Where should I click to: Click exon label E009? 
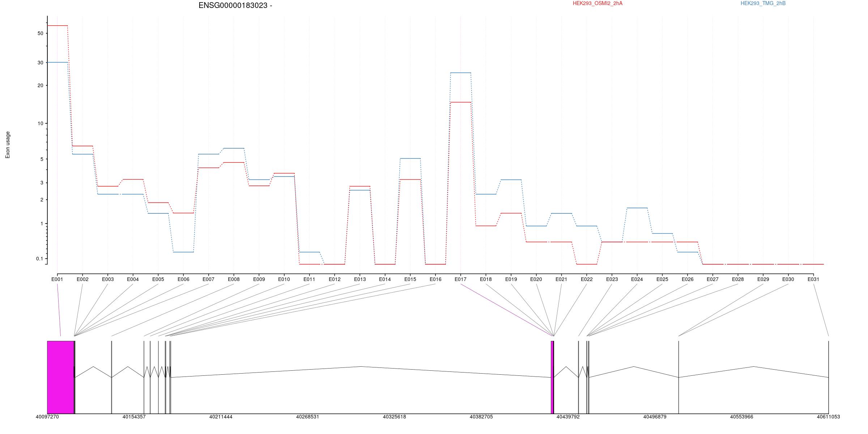click(x=259, y=279)
